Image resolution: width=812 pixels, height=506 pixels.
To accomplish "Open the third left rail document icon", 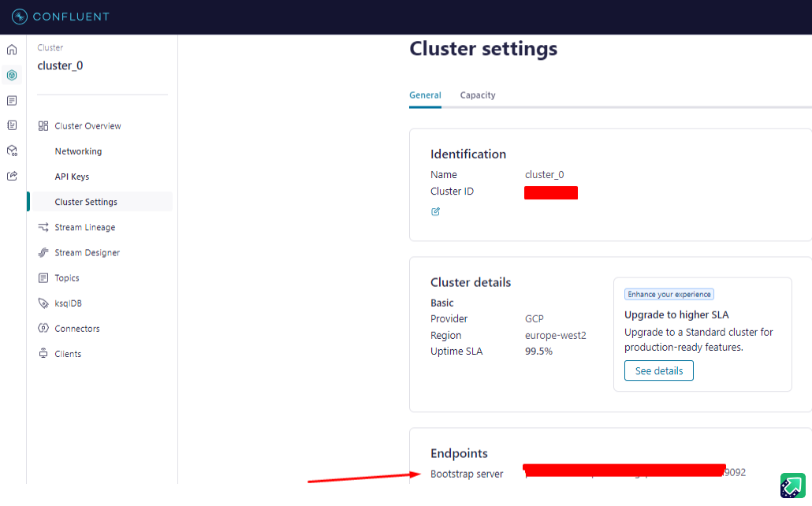I will pyautogui.click(x=12, y=100).
